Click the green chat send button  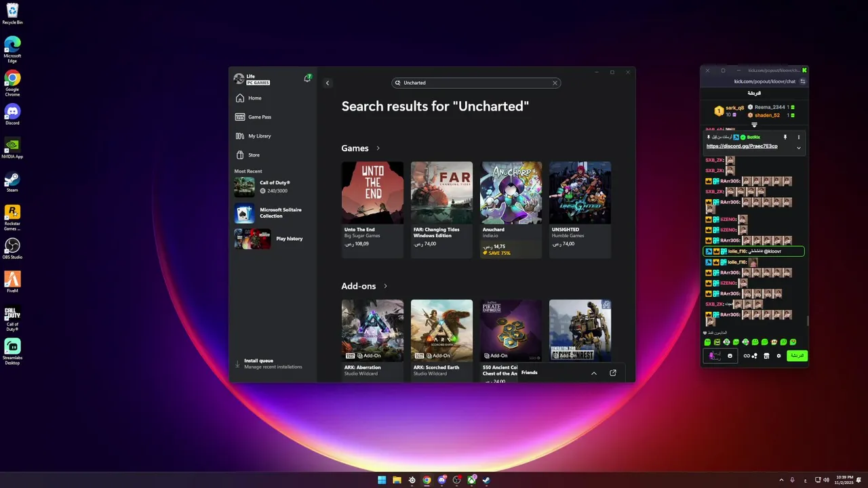(797, 356)
